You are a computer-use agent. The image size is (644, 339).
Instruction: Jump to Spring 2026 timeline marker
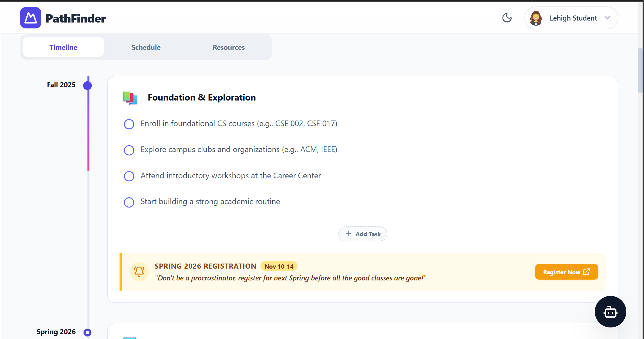tap(87, 333)
